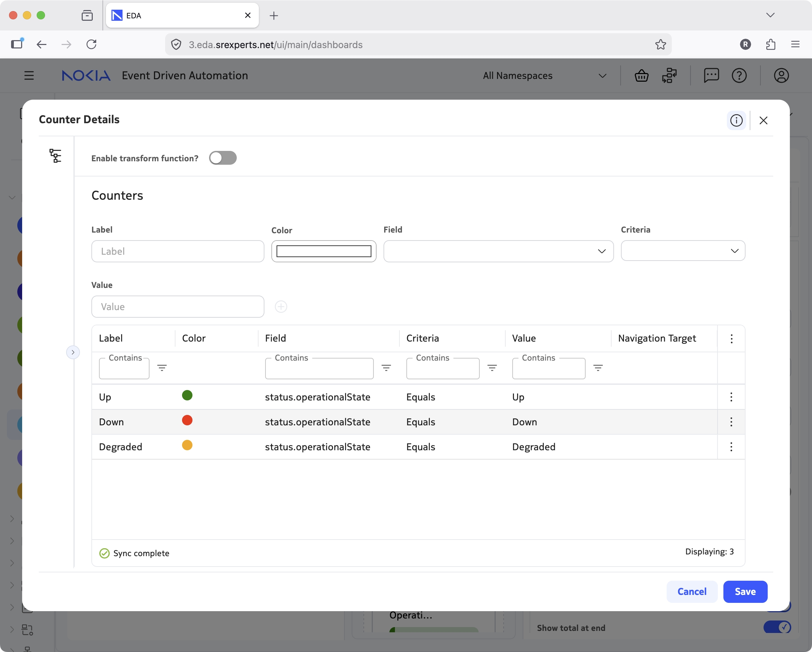This screenshot has height=652, width=812.
Task: Open Label column filter options
Action: [162, 368]
